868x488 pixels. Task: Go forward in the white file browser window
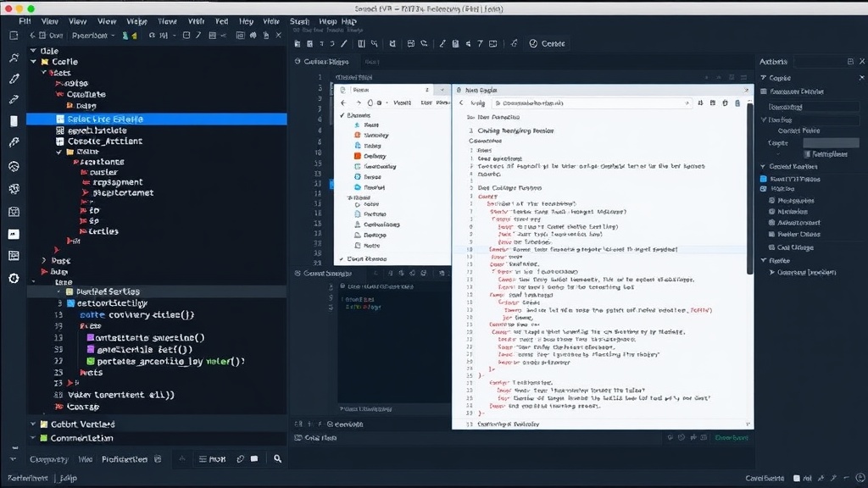359,103
